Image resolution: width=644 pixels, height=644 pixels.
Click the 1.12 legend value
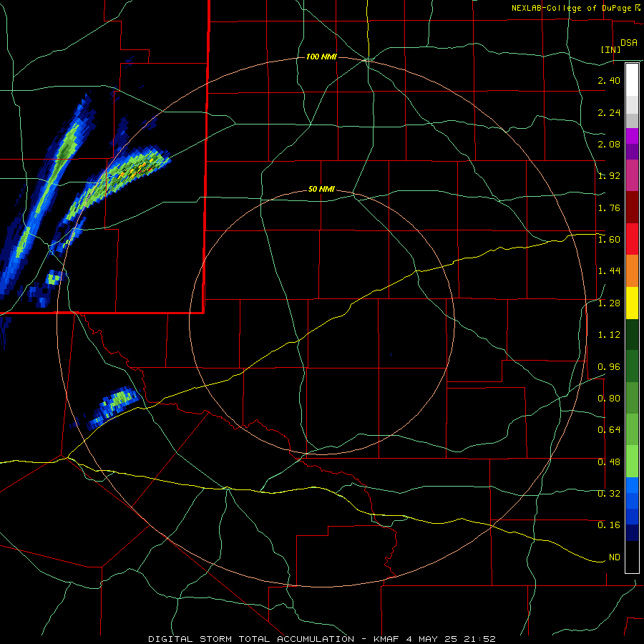tap(609, 335)
